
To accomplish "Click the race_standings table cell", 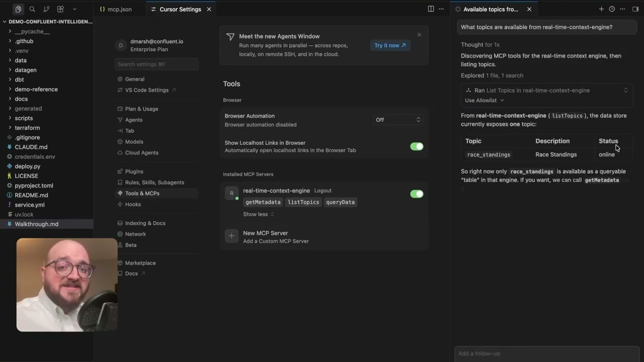I will (x=489, y=155).
